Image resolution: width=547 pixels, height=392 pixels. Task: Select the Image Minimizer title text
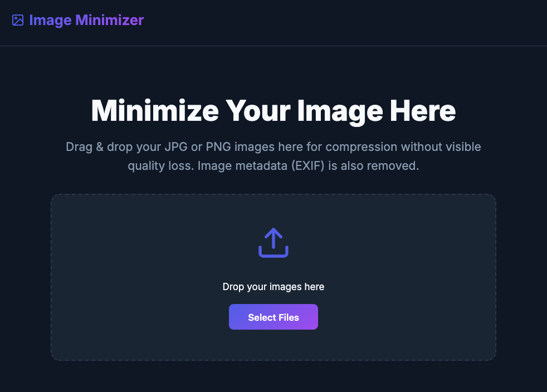[x=86, y=20]
